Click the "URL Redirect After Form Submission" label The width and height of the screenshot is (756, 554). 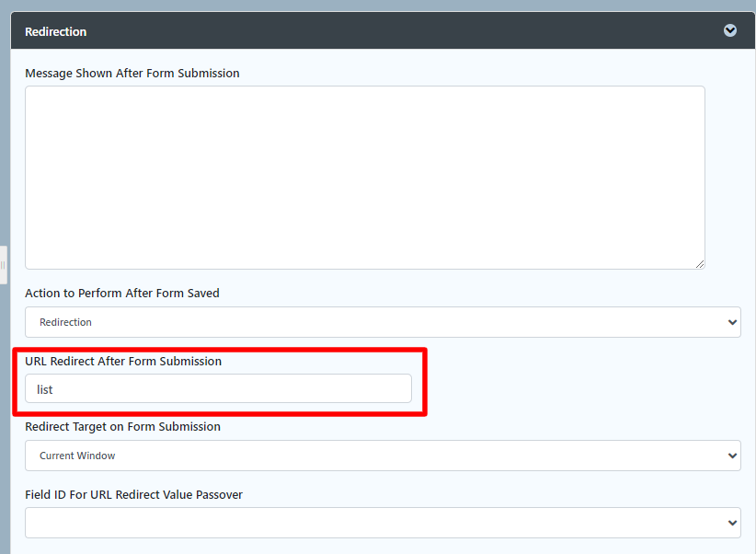(x=123, y=361)
